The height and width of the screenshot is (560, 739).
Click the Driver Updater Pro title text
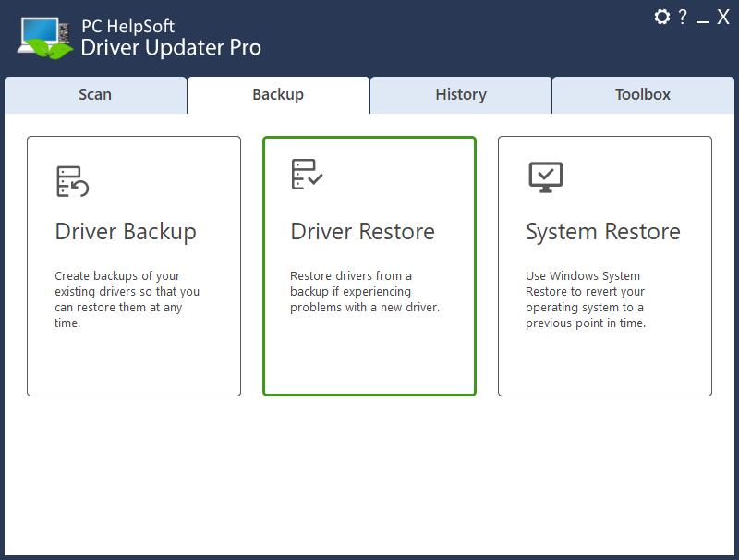pyautogui.click(x=170, y=46)
